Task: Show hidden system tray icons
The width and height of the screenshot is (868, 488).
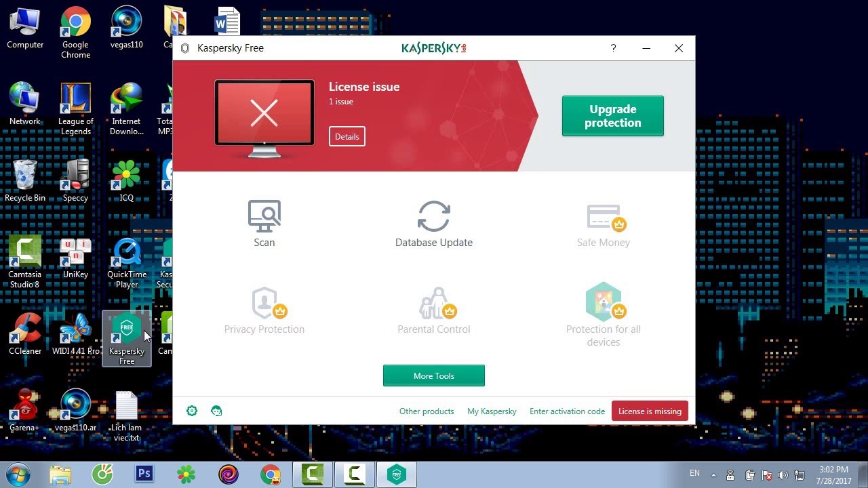Action: [x=713, y=474]
